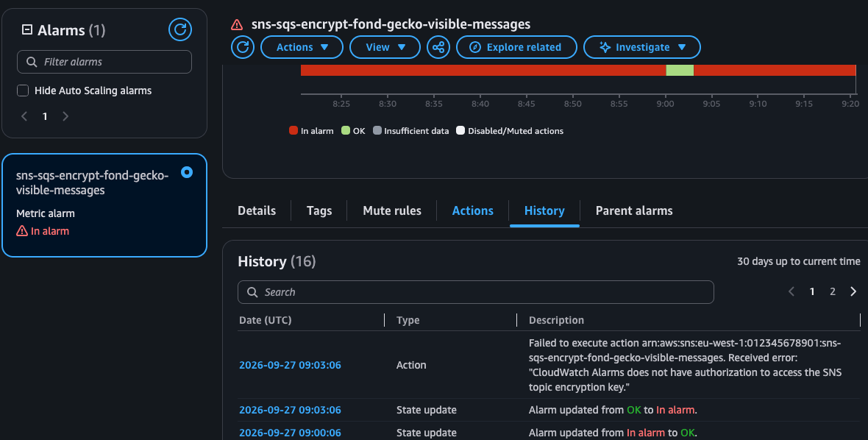Open the 09:03:06 State update entry
868x440 pixels.
point(290,410)
